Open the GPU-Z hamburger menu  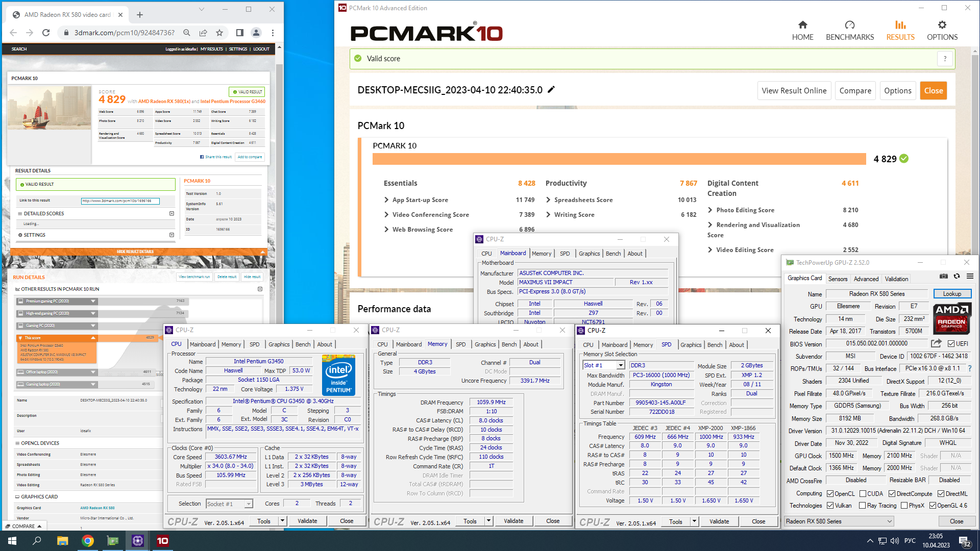(x=970, y=276)
